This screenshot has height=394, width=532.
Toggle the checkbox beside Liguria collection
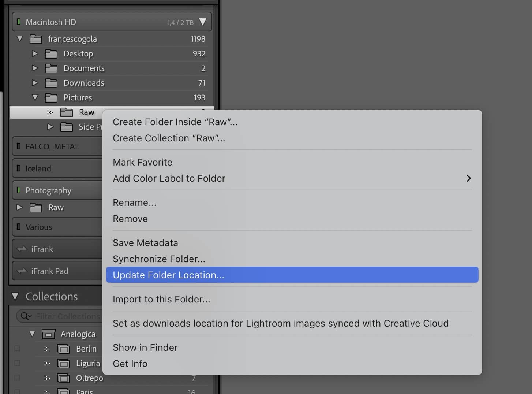pos(17,363)
